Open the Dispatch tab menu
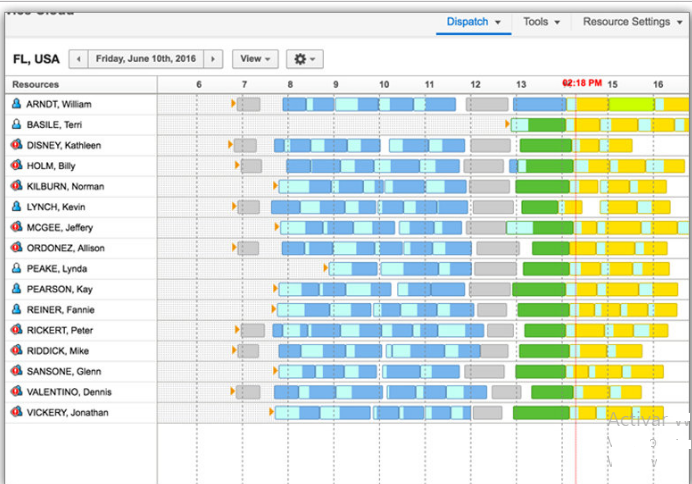Image resolution: width=692 pixels, height=484 pixels. (x=473, y=22)
